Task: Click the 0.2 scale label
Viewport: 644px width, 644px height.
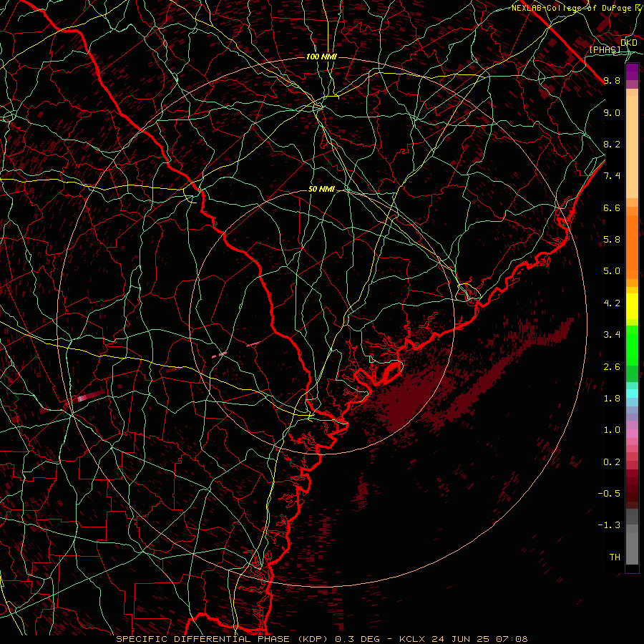Action: coord(612,462)
